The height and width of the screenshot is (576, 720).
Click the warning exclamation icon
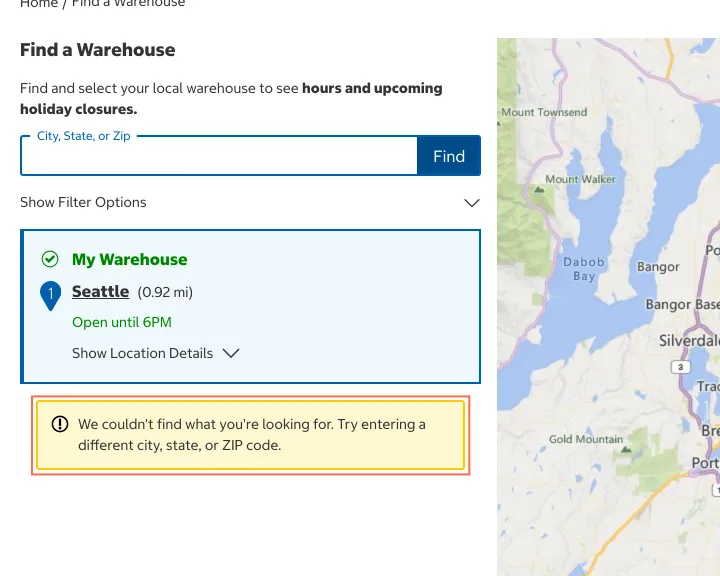[x=60, y=424]
